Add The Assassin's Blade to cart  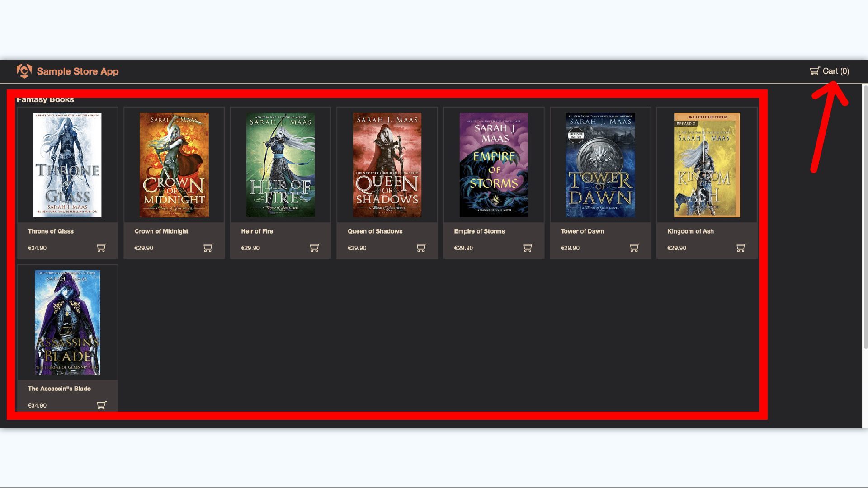pos(101,405)
